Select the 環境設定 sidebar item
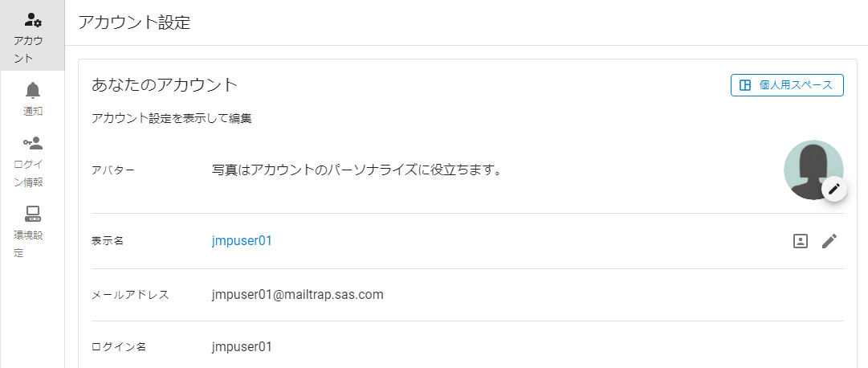 29,243
